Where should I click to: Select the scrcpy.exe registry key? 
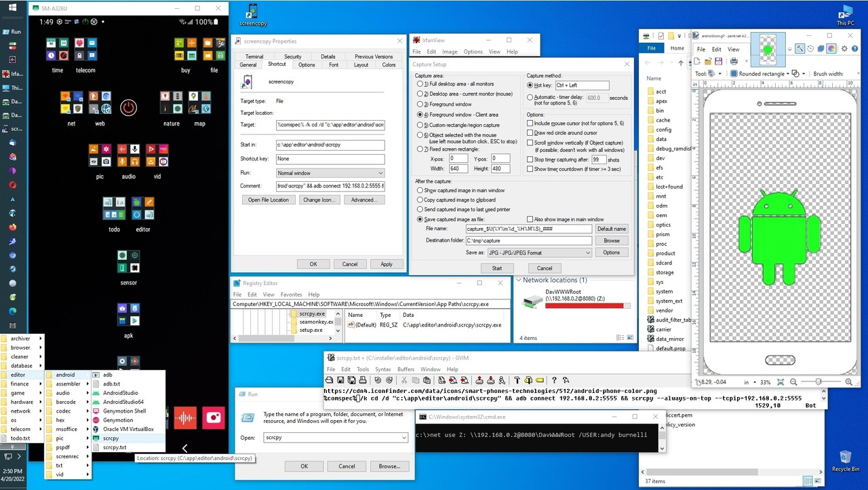tap(312, 314)
